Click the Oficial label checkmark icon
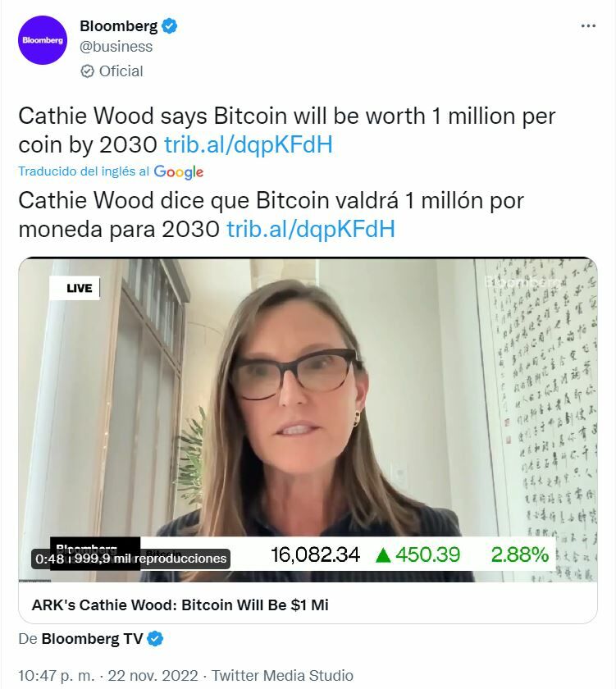Viewport: 616px width, 689px height. point(88,71)
